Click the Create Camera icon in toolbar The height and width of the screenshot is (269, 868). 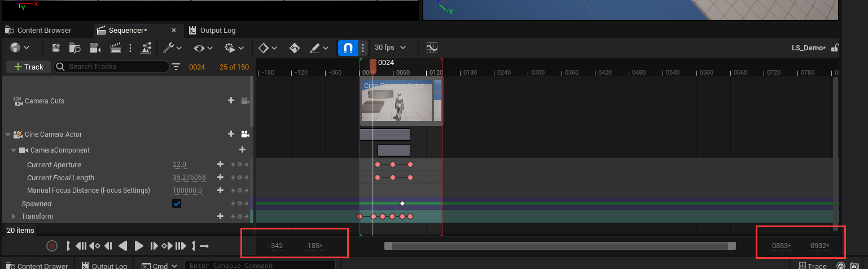pyautogui.click(x=95, y=48)
